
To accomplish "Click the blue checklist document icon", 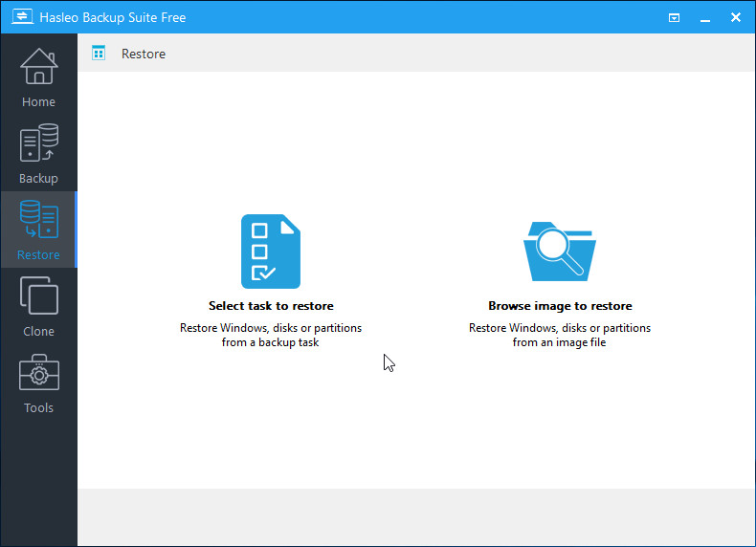I will [x=271, y=252].
